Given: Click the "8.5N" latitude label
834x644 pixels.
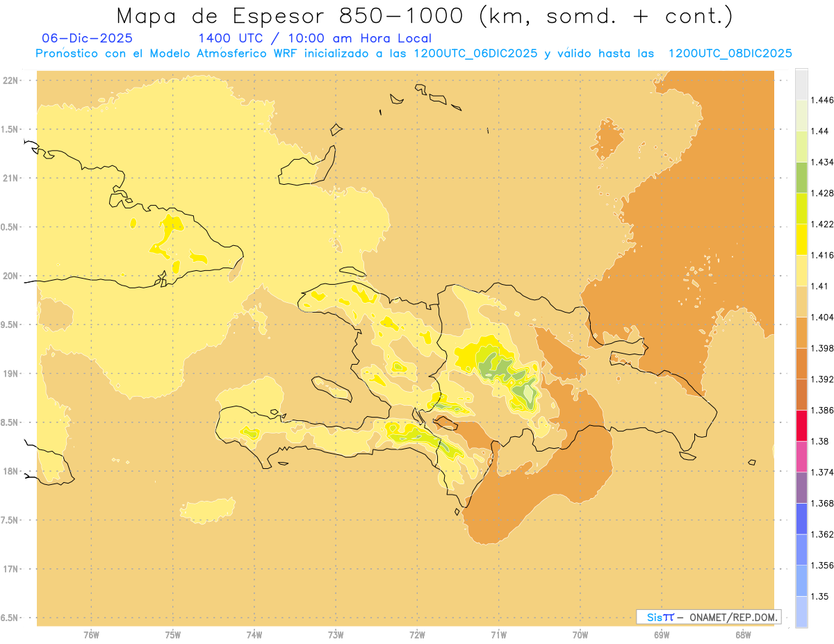Looking at the screenshot, I should 10,422.
